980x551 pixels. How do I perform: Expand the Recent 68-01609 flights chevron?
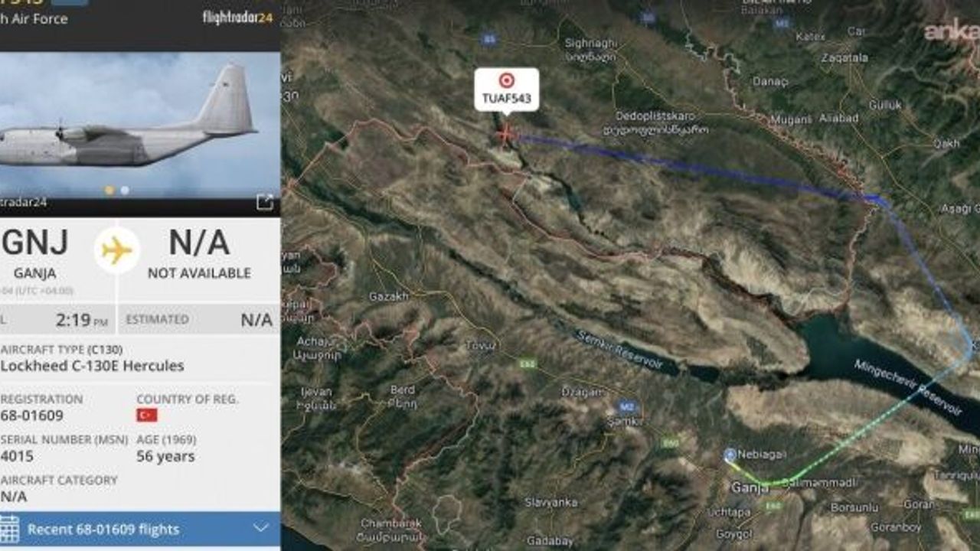(261, 528)
